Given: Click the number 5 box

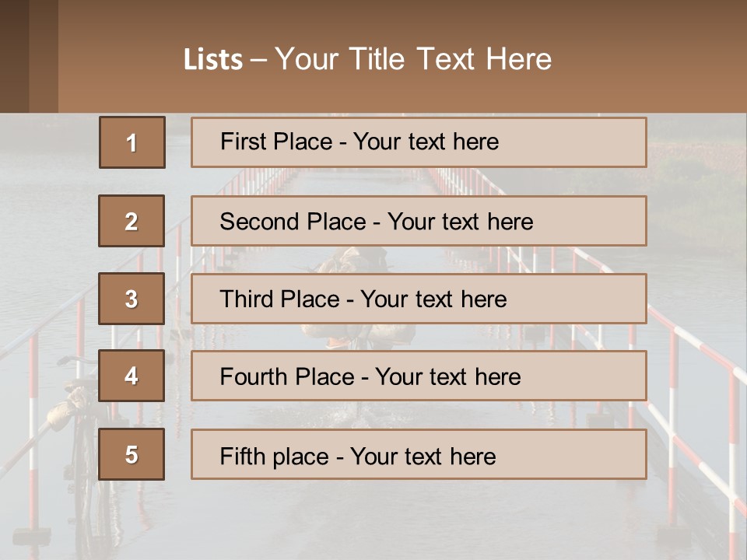Looking at the screenshot, I should pos(132,454).
